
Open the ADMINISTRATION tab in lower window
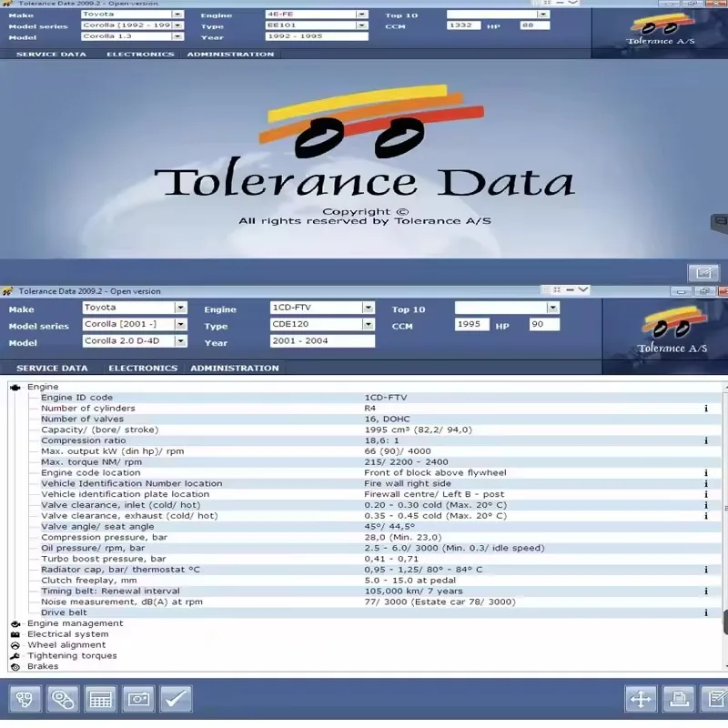click(x=235, y=369)
